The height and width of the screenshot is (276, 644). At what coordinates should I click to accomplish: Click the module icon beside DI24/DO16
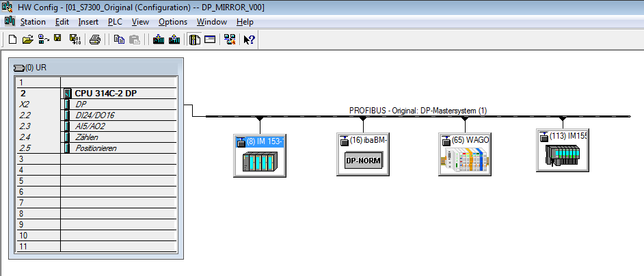68,115
